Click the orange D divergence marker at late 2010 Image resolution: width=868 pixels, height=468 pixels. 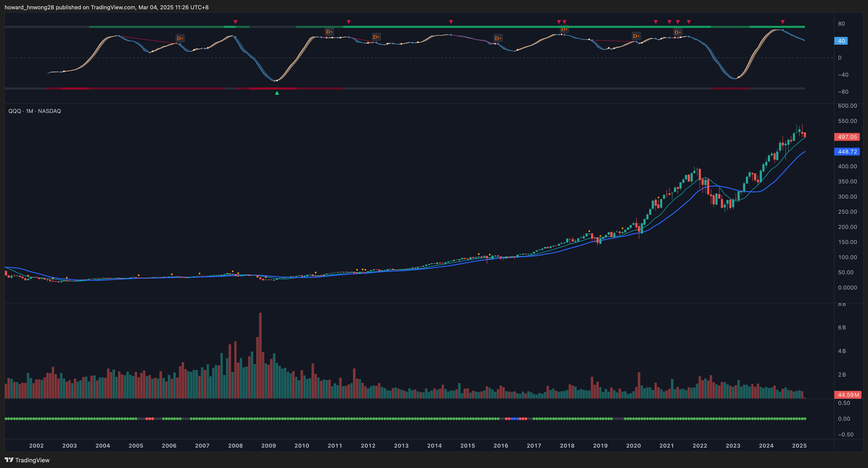[x=329, y=32]
